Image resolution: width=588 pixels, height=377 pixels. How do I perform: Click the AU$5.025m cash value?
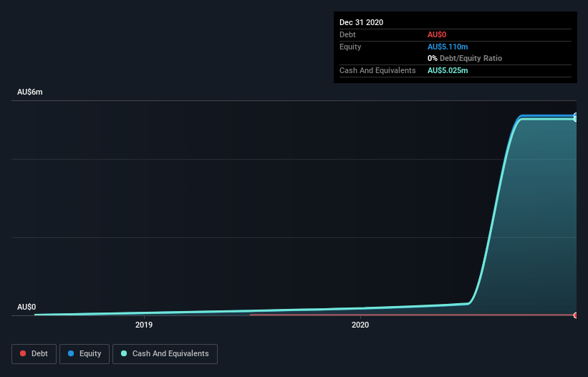click(448, 70)
